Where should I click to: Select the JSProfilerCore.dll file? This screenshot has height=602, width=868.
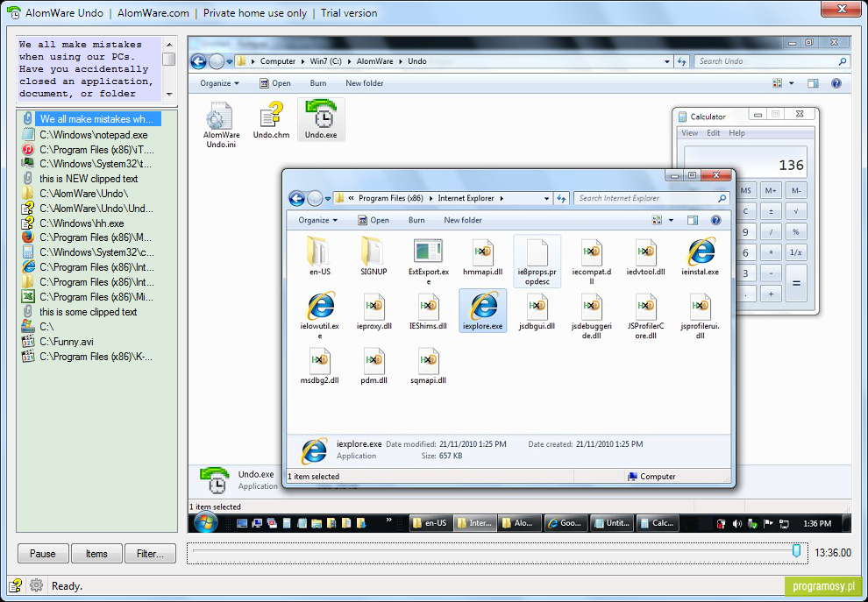point(645,315)
